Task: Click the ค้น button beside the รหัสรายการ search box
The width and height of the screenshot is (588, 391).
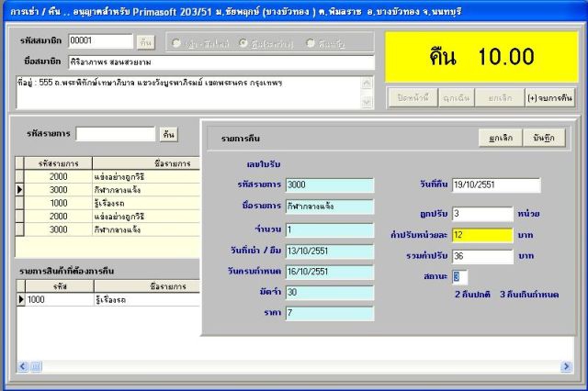Action: point(168,134)
